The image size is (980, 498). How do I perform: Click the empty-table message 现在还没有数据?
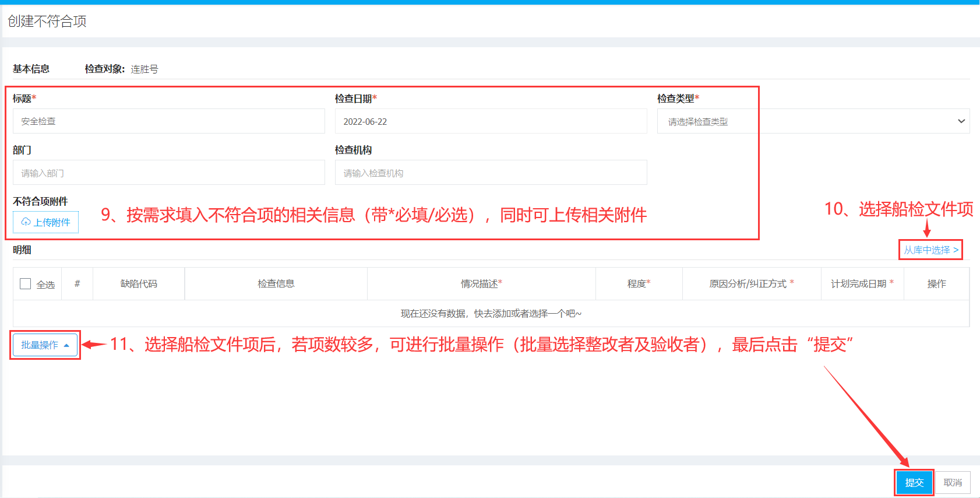tap(491, 314)
